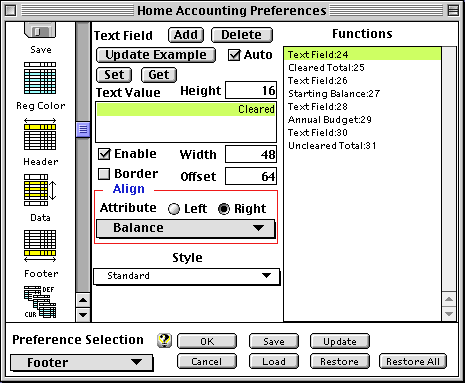Click the Update button
465x383 pixels.
click(340, 341)
